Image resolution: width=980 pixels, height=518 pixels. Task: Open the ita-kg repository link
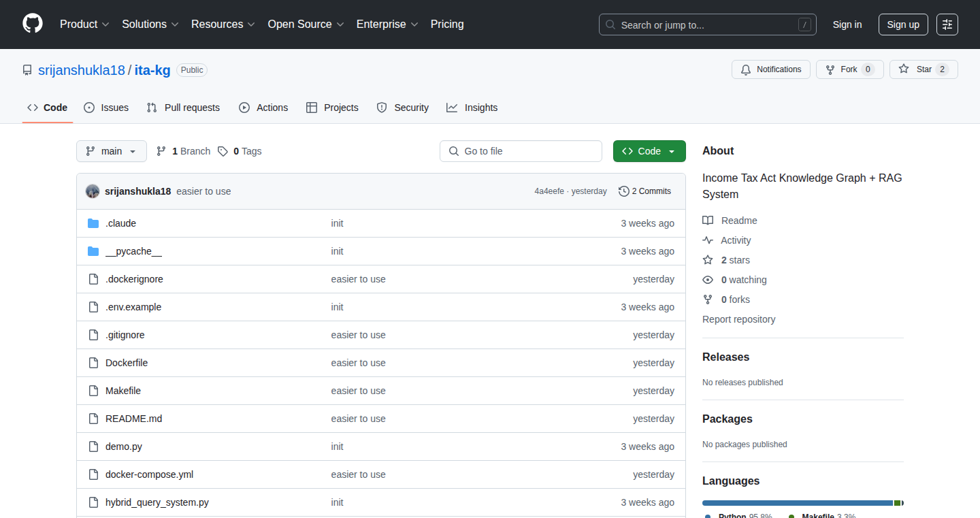(152, 70)
